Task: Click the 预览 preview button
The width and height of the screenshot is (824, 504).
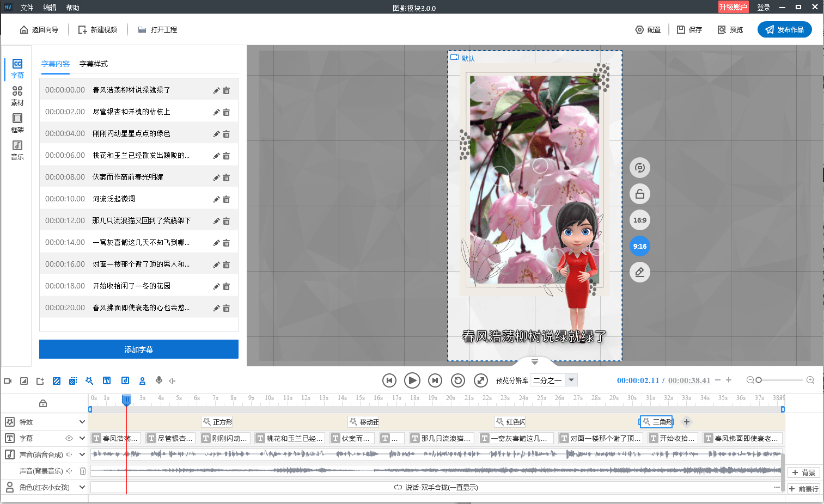Action: 730,29
